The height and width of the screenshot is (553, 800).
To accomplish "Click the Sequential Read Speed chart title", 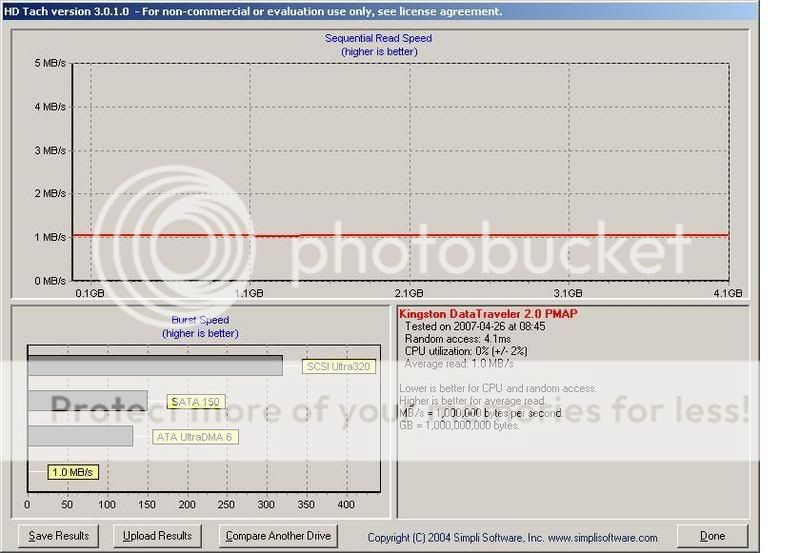I will [x=378, y=39].
